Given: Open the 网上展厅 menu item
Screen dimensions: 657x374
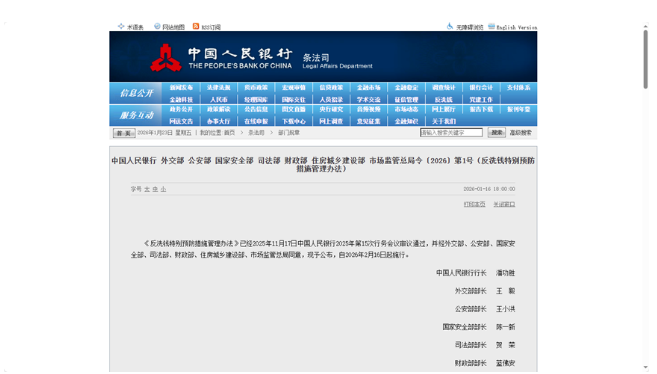Looking at the screenshot, I should (444, 109).
